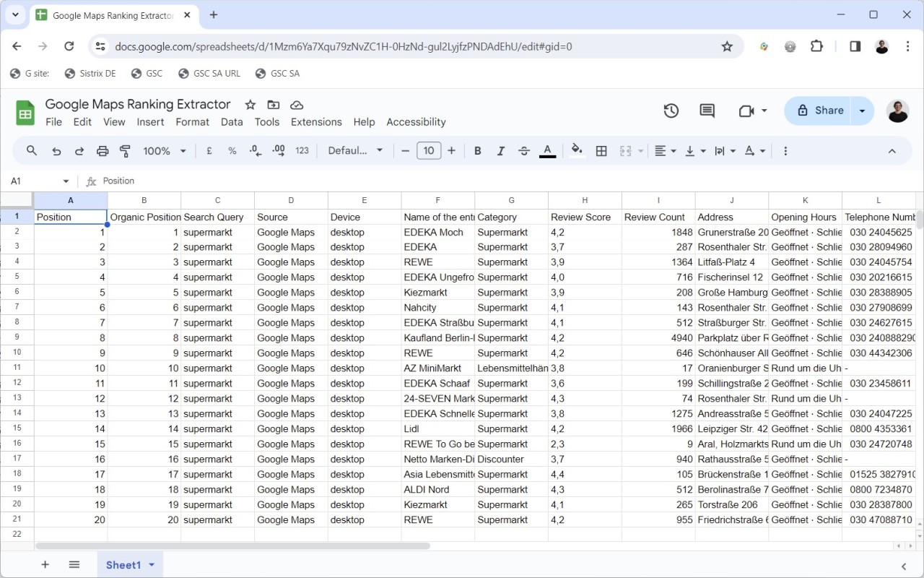Open the Sistrix DE bookmark
924x578 pixels.
(x=90, y=73)
